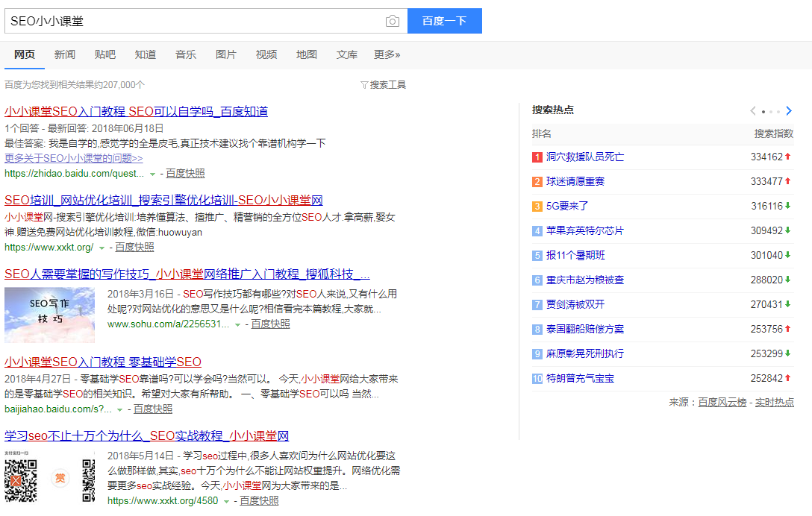Click the 搜索指数 column header
812x516 pixels.
(774, 133)
